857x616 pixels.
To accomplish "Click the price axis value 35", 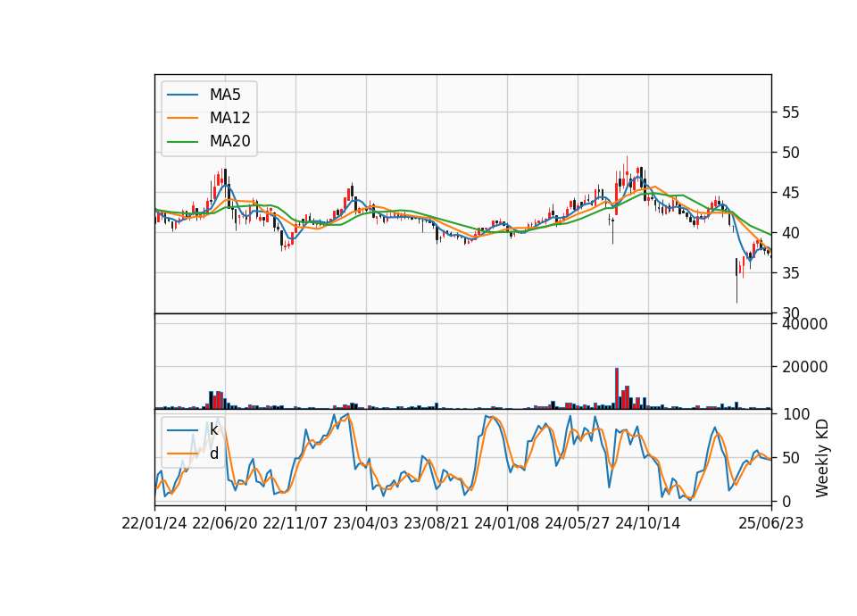I will [790, 273].
